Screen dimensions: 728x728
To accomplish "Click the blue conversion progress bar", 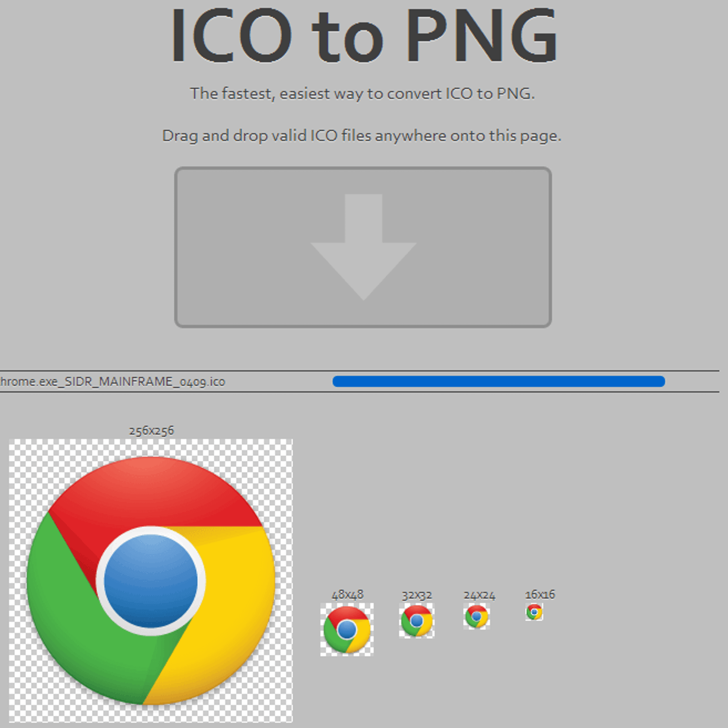I will 499,381.
